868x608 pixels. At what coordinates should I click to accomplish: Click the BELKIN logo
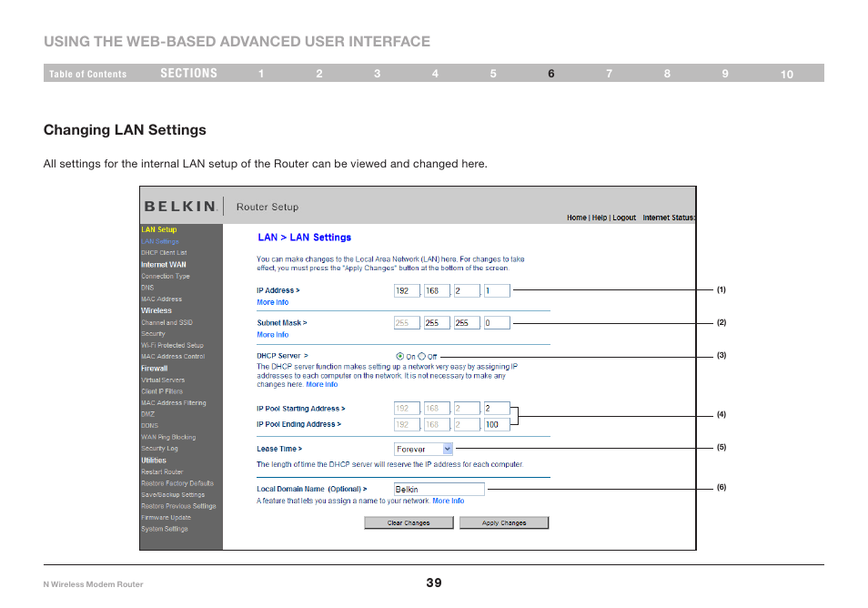[x=181, y=206]
